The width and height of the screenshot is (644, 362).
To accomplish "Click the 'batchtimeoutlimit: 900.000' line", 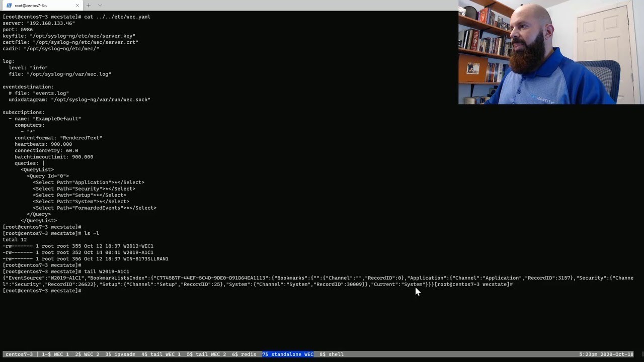I will pos(54,157).
